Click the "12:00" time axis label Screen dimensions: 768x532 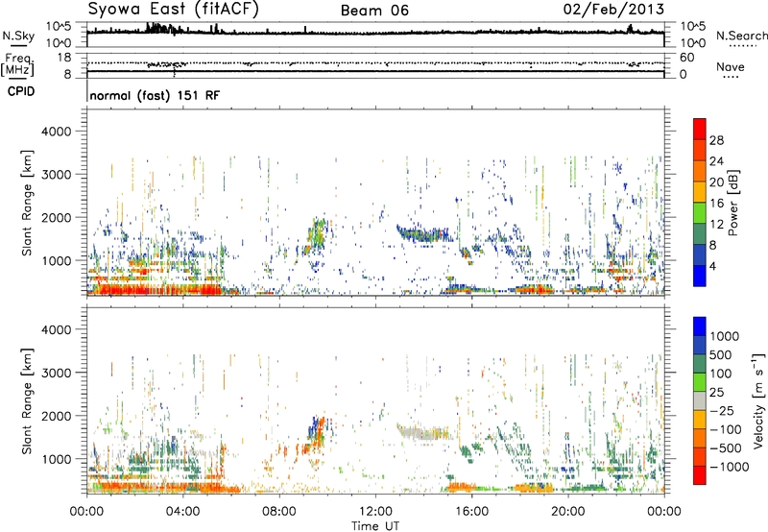[x=375, y=512]
